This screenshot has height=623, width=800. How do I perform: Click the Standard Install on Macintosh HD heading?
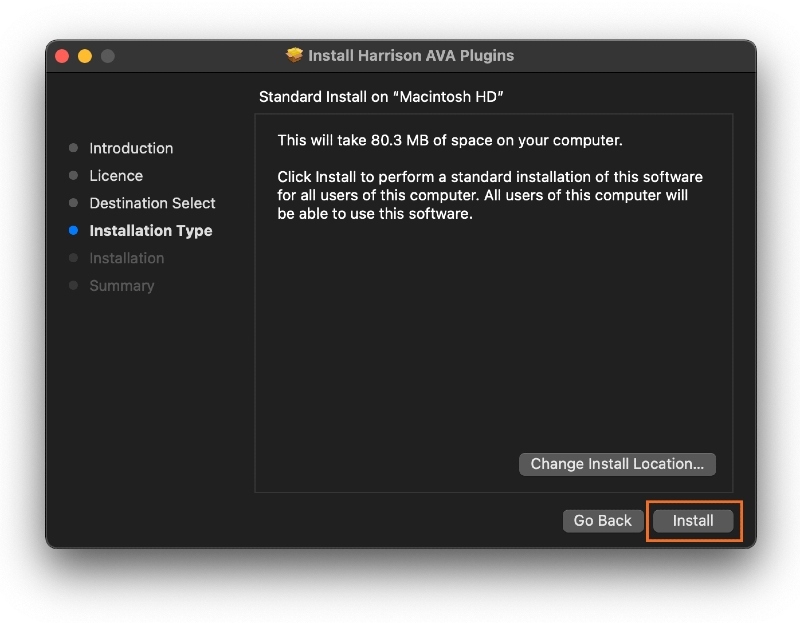click(379, 97)
